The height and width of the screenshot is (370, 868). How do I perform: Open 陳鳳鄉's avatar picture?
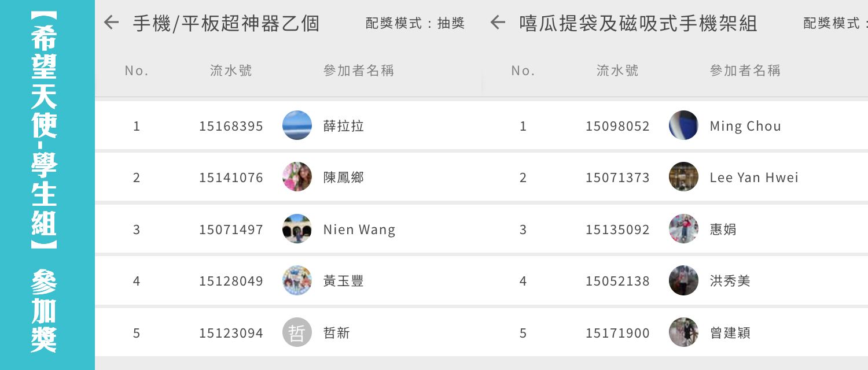[297, 177]
